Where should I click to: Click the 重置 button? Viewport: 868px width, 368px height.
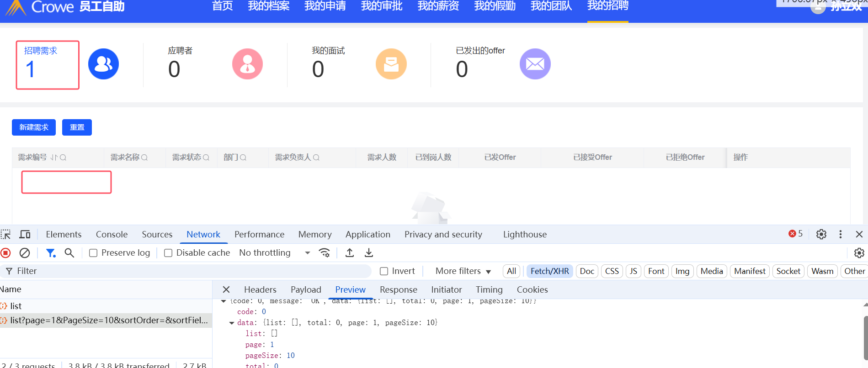click(77, 127)
